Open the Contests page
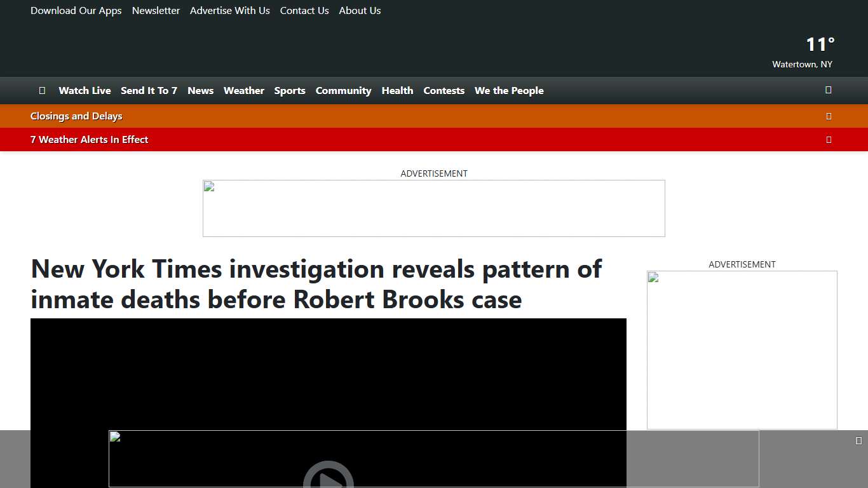Viewport: 868px width, 488px height. pyautogui.click(x=444, y=90)
